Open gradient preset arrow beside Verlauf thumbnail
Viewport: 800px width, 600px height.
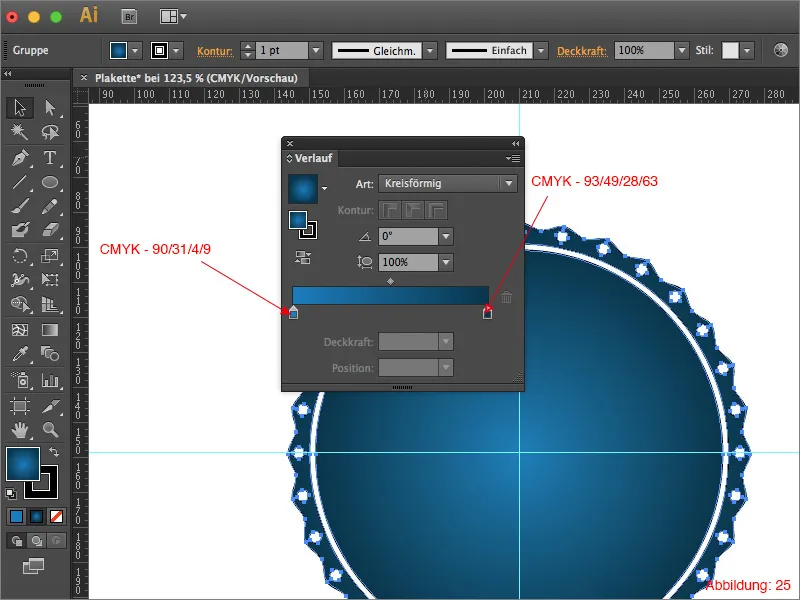click(324, 188)
